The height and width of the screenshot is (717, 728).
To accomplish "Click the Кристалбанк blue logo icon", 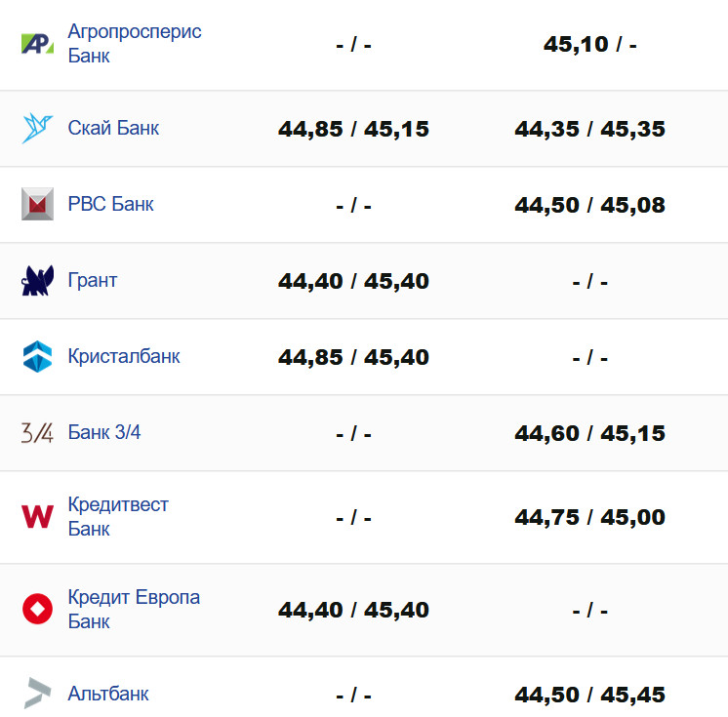I will pyautogui.click(x=37, y=357).
